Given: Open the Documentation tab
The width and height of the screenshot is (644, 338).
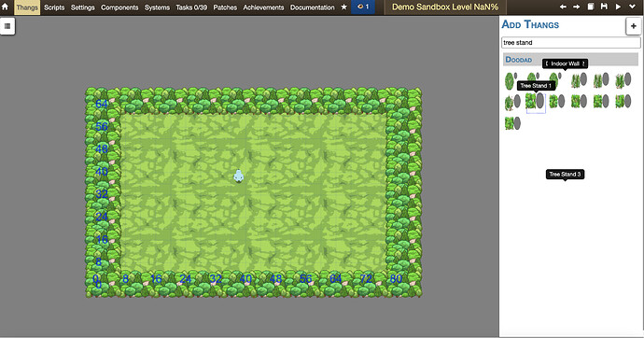Looking at the screenshot, I should pos(312,7).
